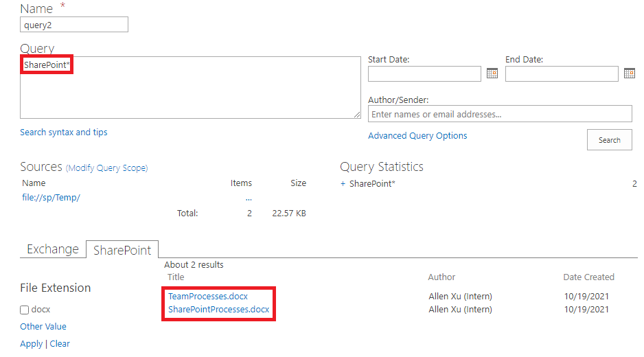
Task: Switch to the Exchange tab
Action: (53, 249)
